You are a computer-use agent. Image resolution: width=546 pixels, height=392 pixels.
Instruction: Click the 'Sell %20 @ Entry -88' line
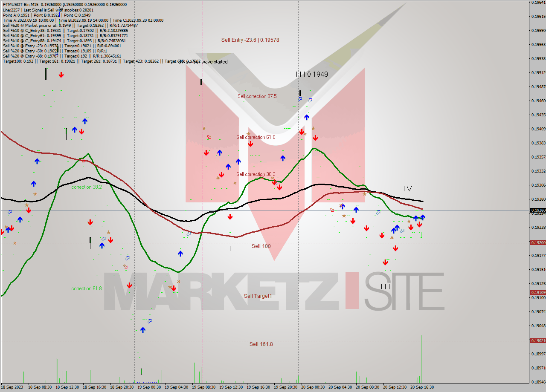tap(62, 56)
